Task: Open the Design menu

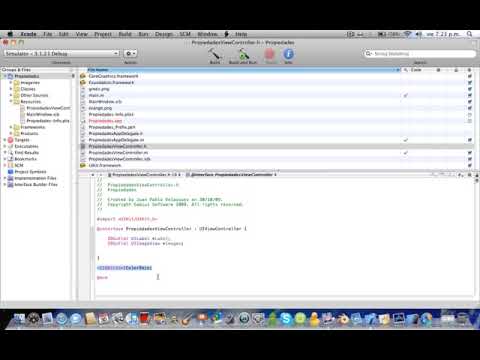Action: point(164,34)
